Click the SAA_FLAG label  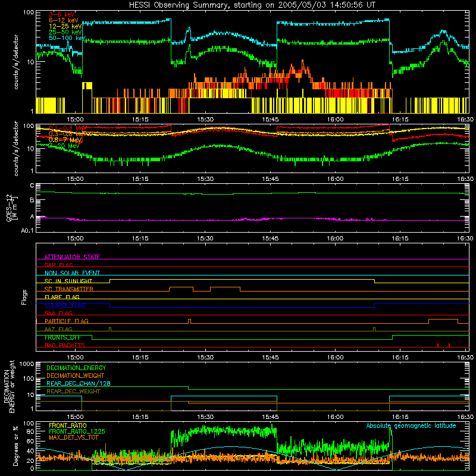point(58,313)
